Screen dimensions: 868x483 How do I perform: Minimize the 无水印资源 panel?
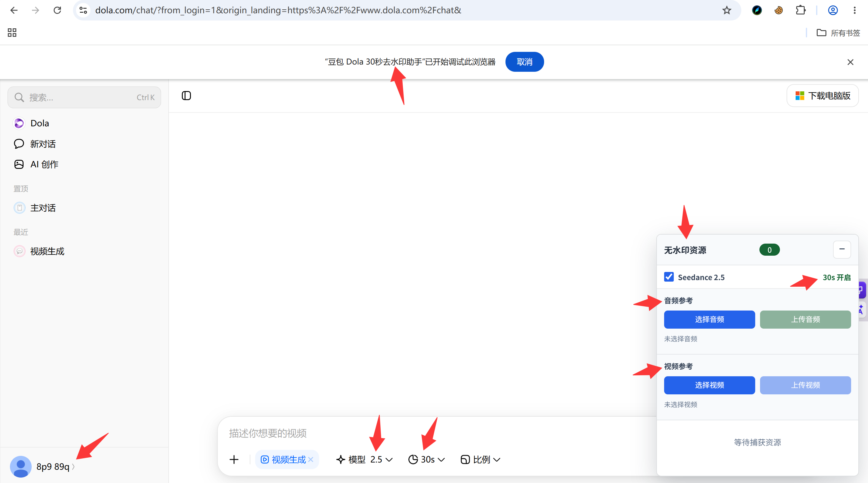pos(842,250)
